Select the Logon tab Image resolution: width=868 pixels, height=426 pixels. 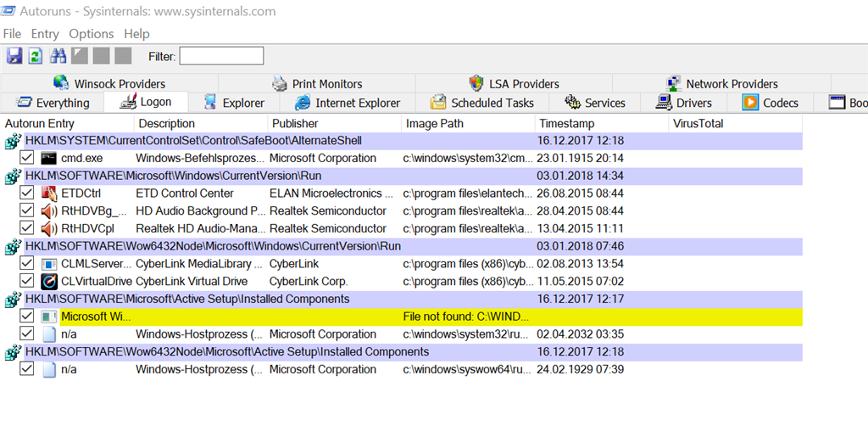click(146, 102)
